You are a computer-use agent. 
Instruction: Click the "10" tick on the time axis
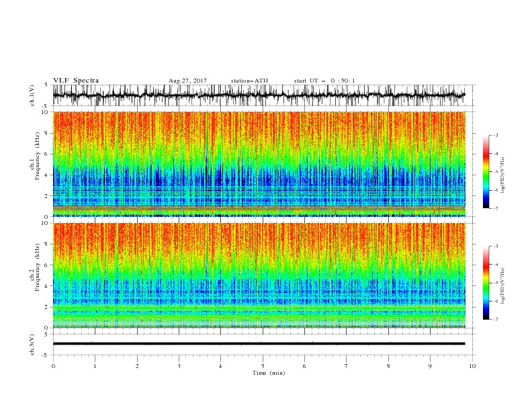point(472,366)
